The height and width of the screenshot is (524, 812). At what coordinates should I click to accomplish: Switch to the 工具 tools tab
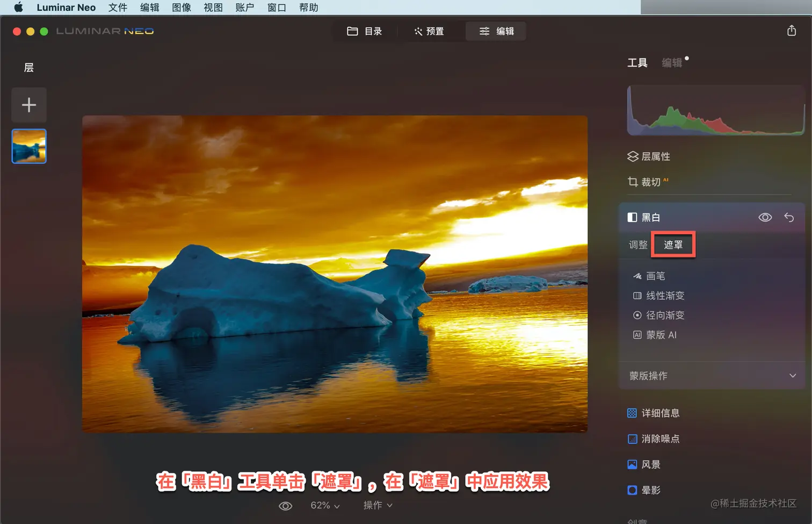pyautogui.click(x=637, y=63)
